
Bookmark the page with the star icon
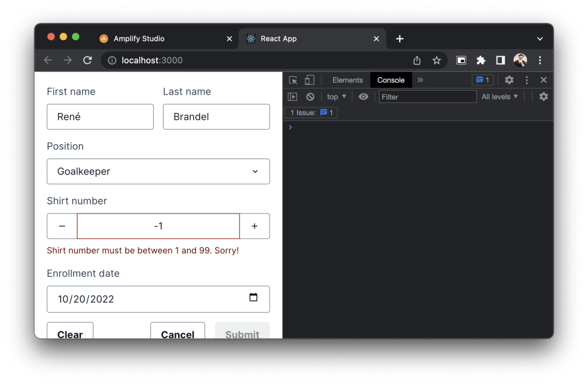click(x=436, y=60)
